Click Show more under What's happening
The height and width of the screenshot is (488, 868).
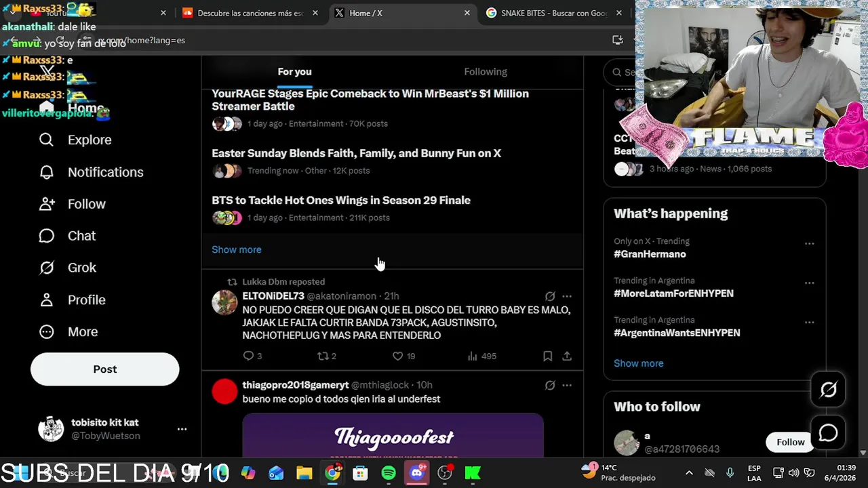(639, 363)
